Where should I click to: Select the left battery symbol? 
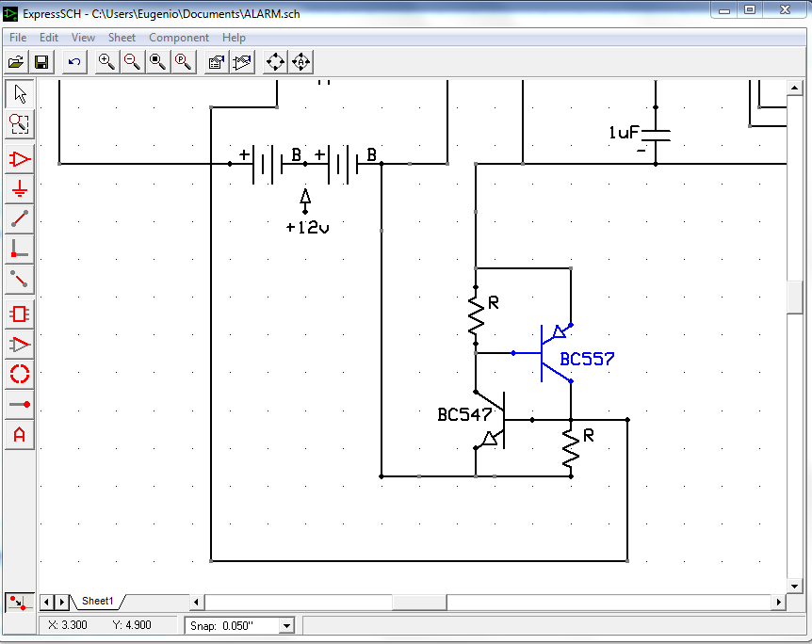click(268, 164)
